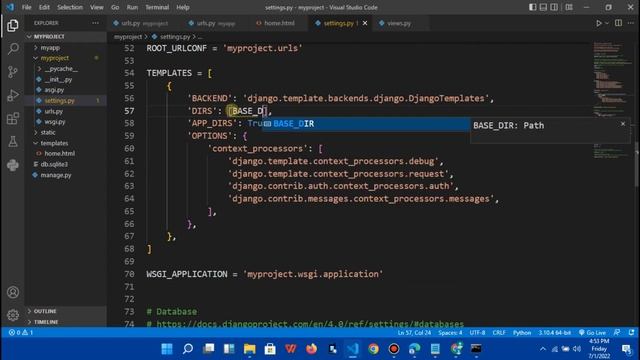Open the Explorer view in activity bar

pyautogui.click(x=13, y=26)
